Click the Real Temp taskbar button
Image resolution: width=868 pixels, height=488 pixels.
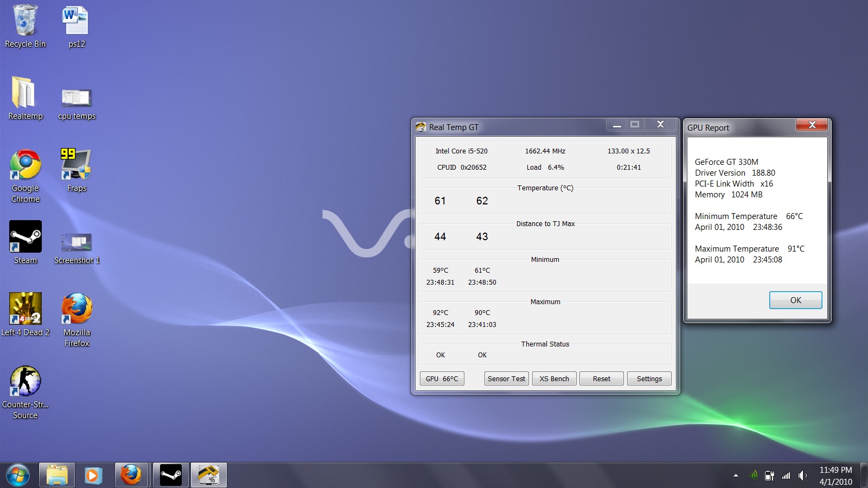[208, 476]
